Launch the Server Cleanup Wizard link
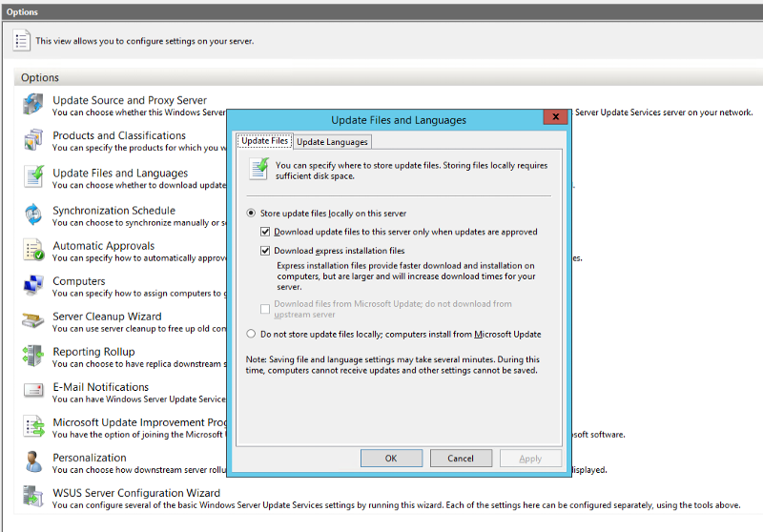Viewport: 763px width, 532px height. [x=107, y=317]
